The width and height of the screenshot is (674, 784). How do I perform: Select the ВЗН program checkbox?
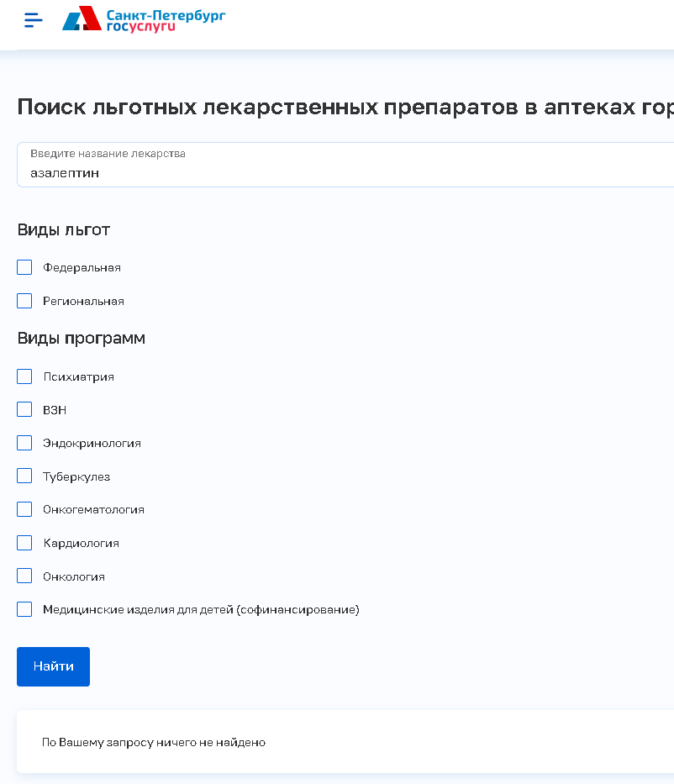(x=24, y=410)
